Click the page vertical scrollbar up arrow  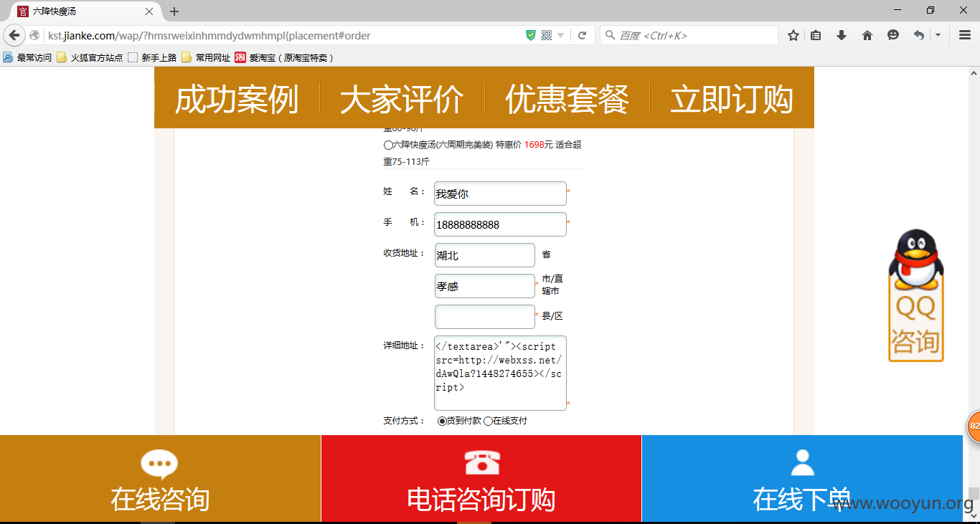974,73
